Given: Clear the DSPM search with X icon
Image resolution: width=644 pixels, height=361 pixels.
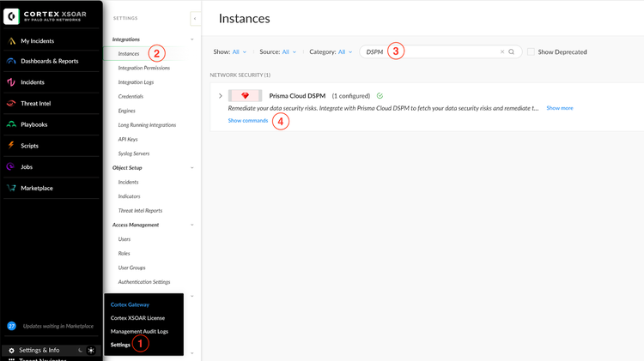Looking at the screenshot, I should coord(502,51).
